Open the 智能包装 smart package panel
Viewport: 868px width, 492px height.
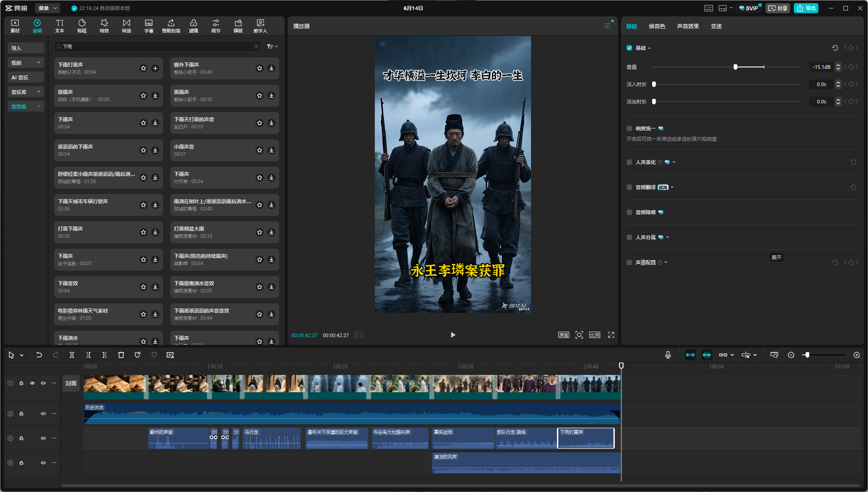click(171, 26)
